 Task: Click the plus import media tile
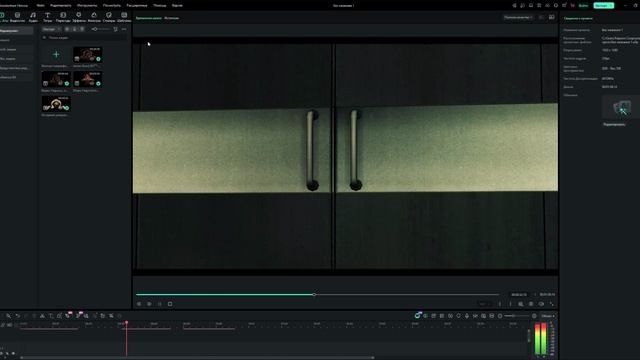tap(56, 55)
